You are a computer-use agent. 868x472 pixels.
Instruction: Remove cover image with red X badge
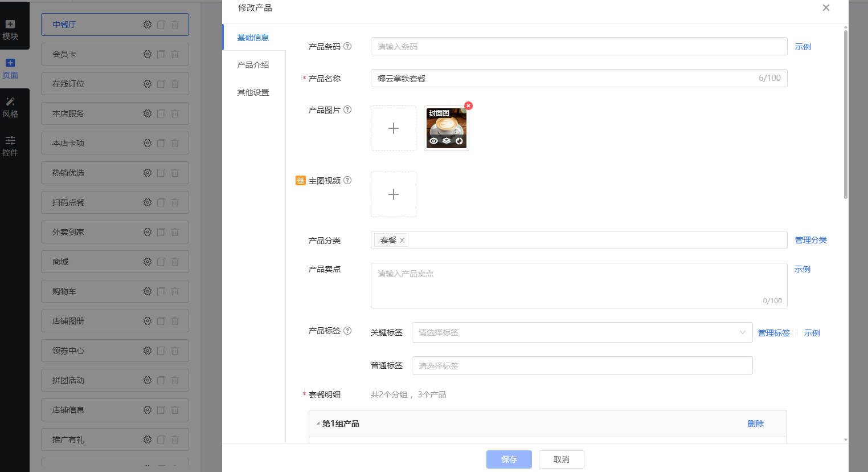[468, 106]
